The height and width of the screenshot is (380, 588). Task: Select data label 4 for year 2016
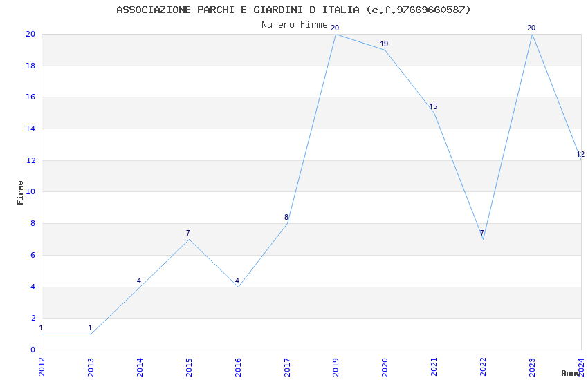(237, 281)
